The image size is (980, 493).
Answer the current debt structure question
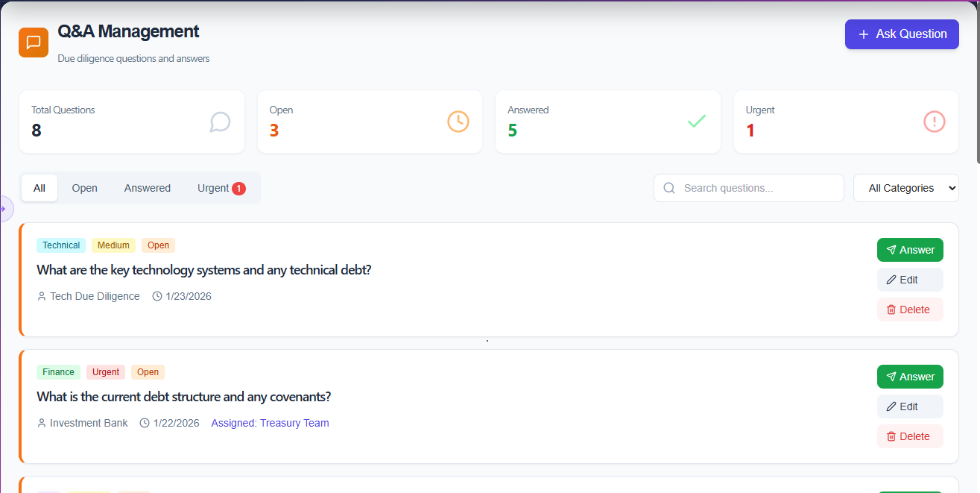point(909,377)
